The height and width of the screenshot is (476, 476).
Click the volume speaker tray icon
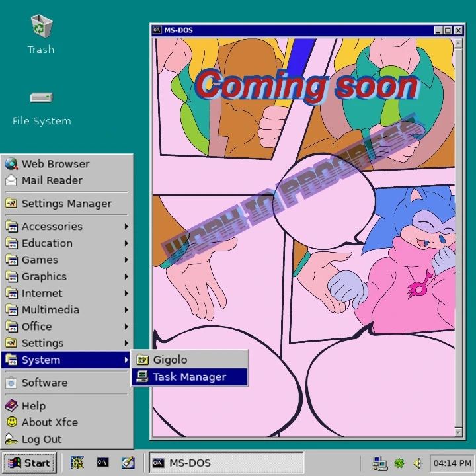tap(418, 463)
